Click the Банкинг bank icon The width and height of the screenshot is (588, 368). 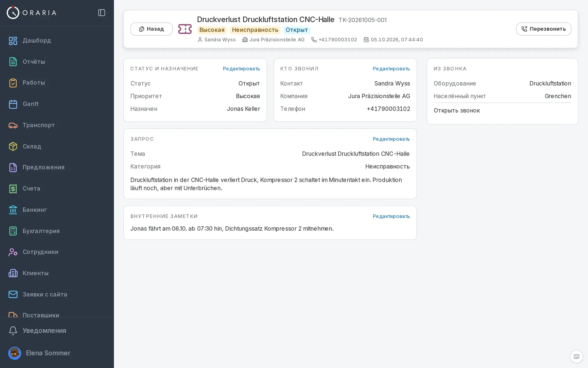pos(13,210)
